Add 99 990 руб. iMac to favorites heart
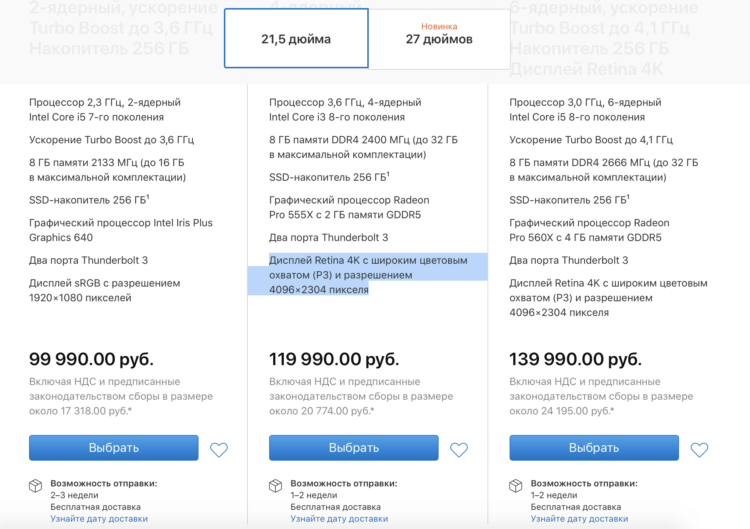Image resolution: width=750 pixels, height=529 pixels. pyautogui.click(x=219, y=450)
